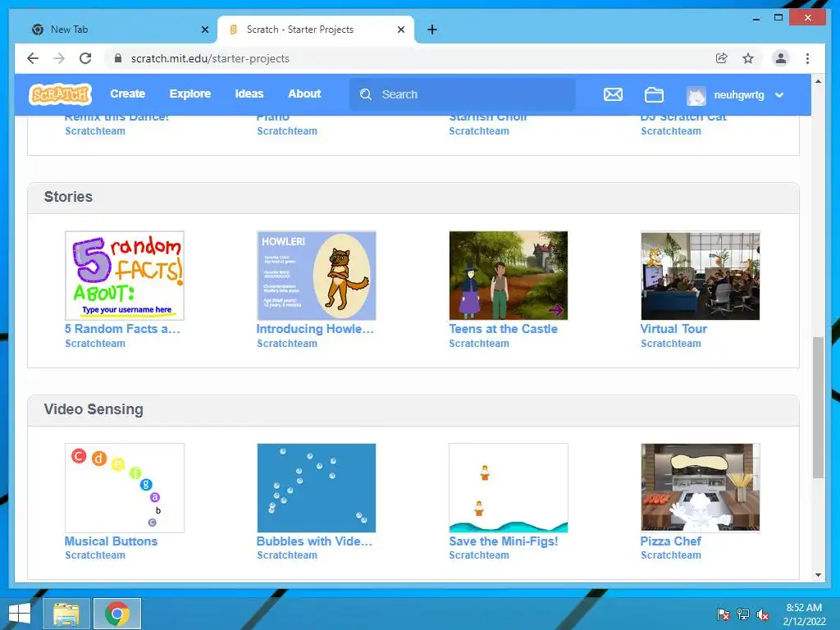Select the Scratch - Starter Projects tab
The image size is (840, 630).
pos(316,30)
